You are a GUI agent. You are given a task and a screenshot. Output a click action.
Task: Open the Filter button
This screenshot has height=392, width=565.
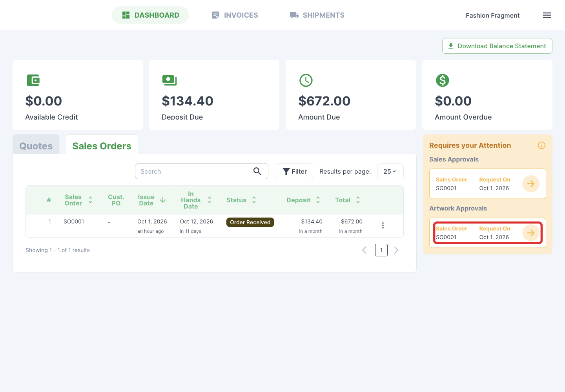[x=294, y=171]
